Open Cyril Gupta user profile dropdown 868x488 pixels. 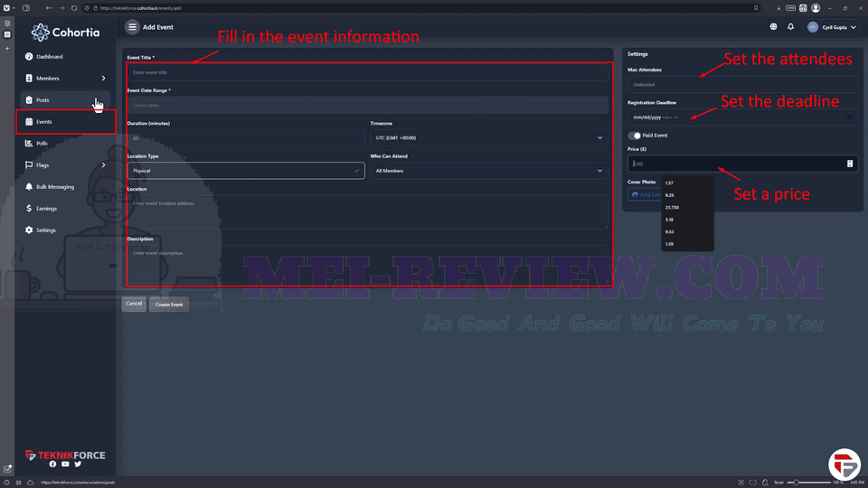point(832,27)
